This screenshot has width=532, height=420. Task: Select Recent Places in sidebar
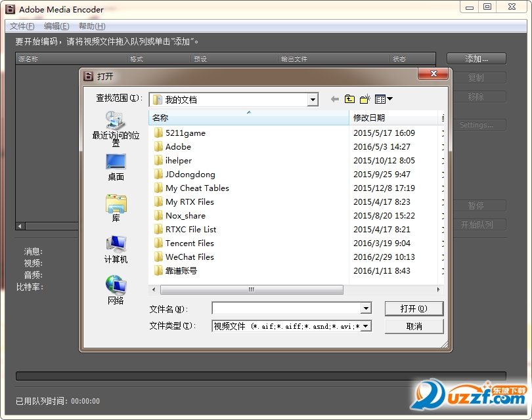point(116,127)
